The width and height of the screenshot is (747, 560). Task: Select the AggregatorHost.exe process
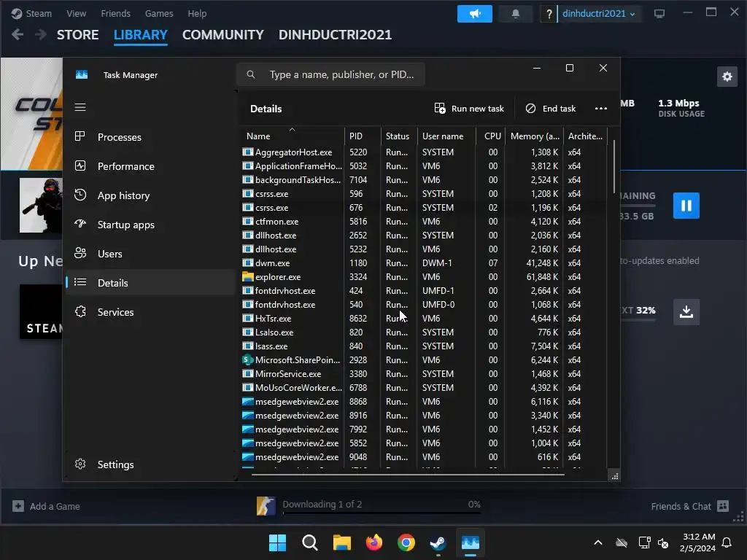pyautogui.click(x=424, y=152)
